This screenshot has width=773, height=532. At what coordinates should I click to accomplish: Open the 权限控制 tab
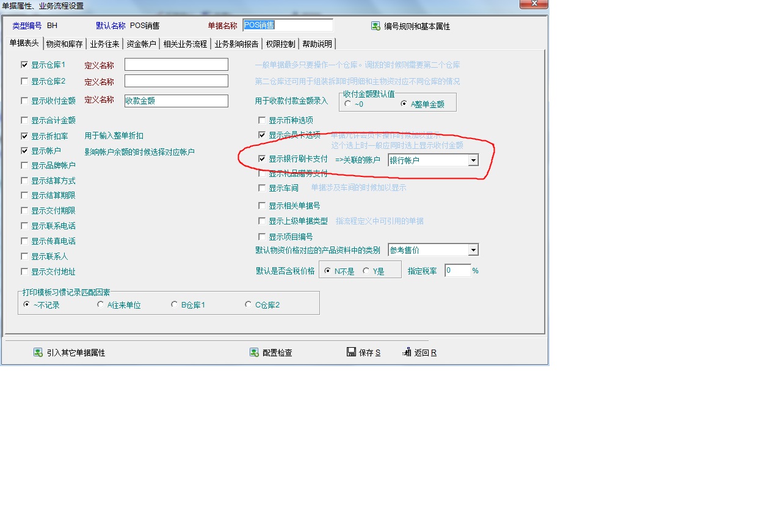point(280,44)
